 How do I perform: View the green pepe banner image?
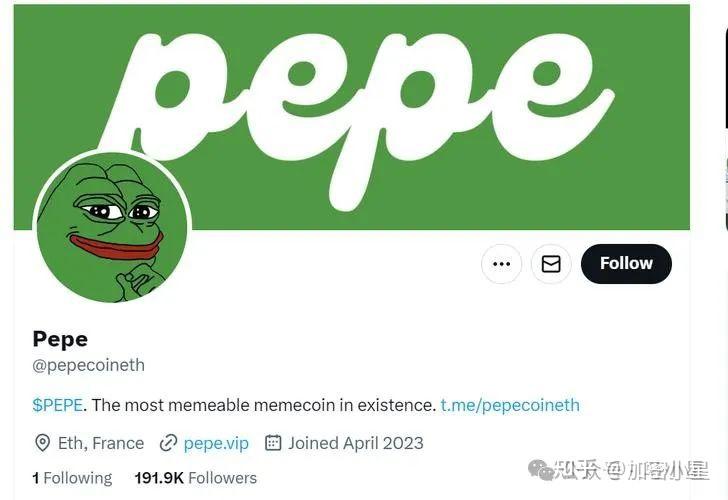point(351,117)
